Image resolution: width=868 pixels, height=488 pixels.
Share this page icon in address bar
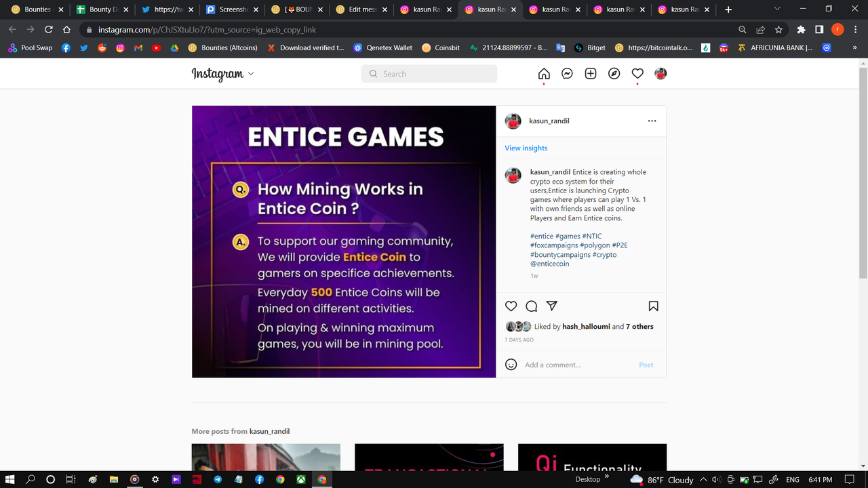(761, 30)
